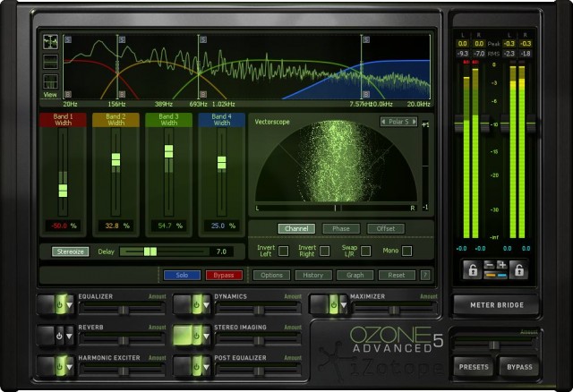Open the Presets button
This screenshot has height=392, width=573.
(x=475, y=367)
